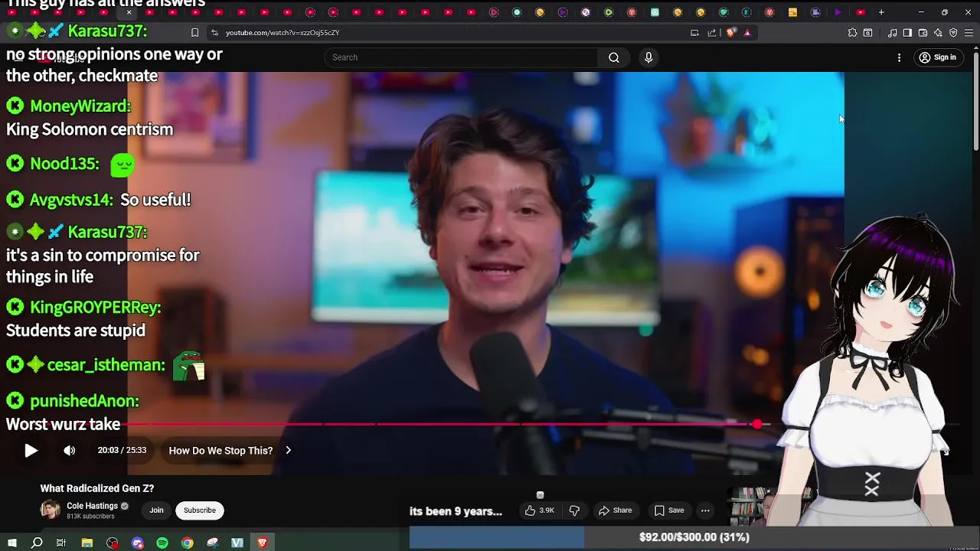Click chat username 'Avgvstvs14'
Viewport: 980px width, 551px height.
pyautogui.click(x=71, y=200)
